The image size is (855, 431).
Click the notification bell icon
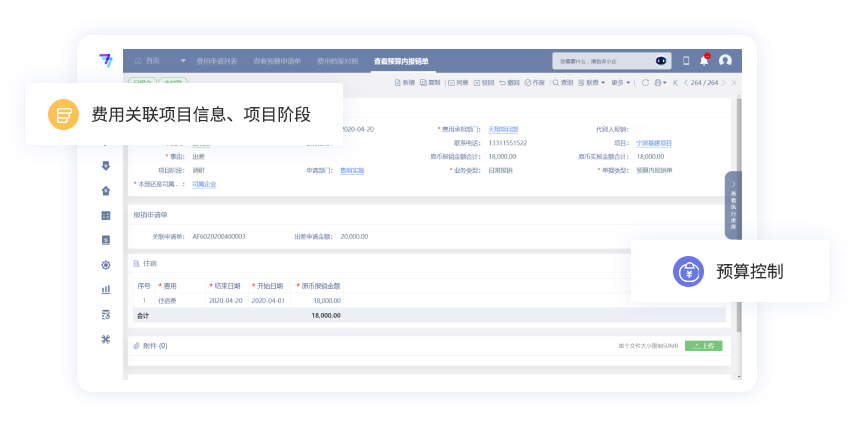[x=705, y=60]
